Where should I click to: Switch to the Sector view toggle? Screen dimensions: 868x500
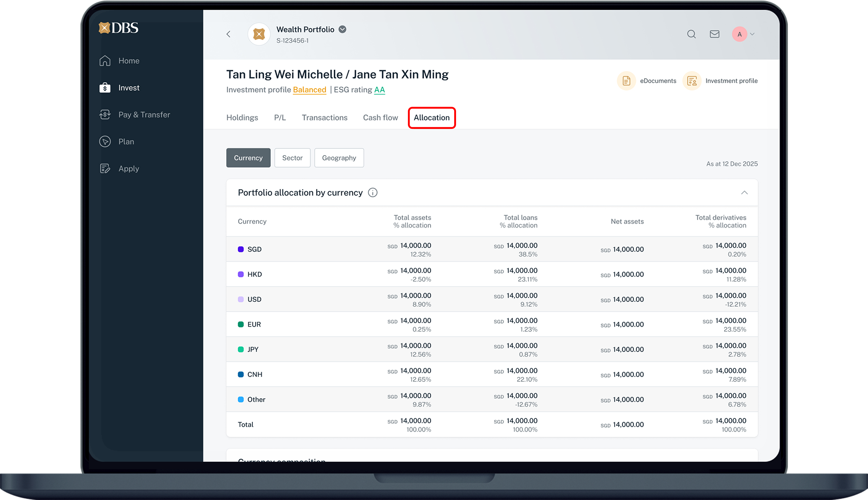pos(292,158)
